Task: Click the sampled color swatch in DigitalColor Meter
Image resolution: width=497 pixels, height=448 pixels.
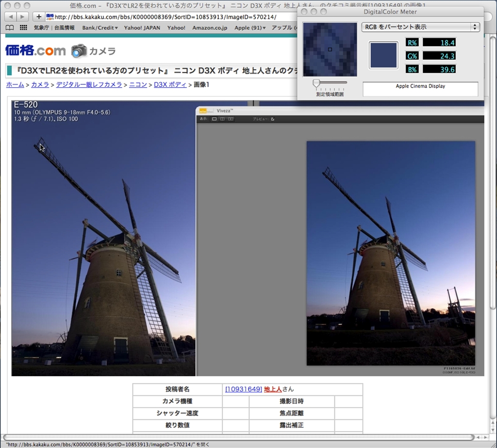Action: 383,55
